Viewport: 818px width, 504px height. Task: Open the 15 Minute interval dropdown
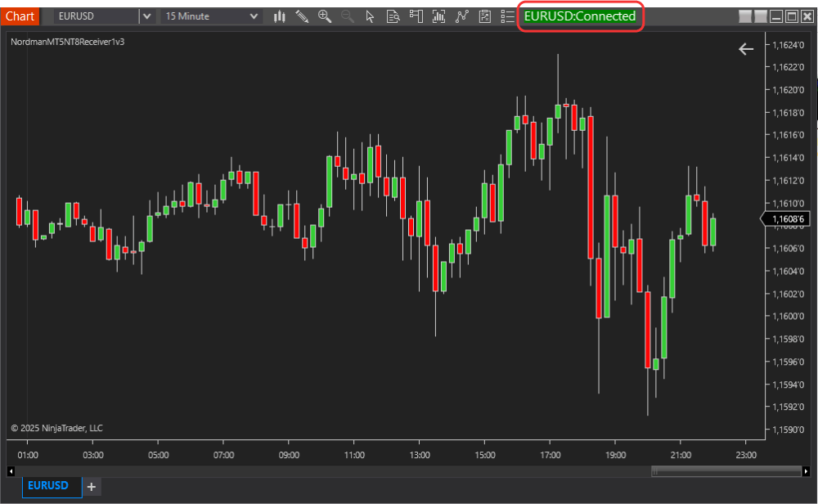click(254, 16)
